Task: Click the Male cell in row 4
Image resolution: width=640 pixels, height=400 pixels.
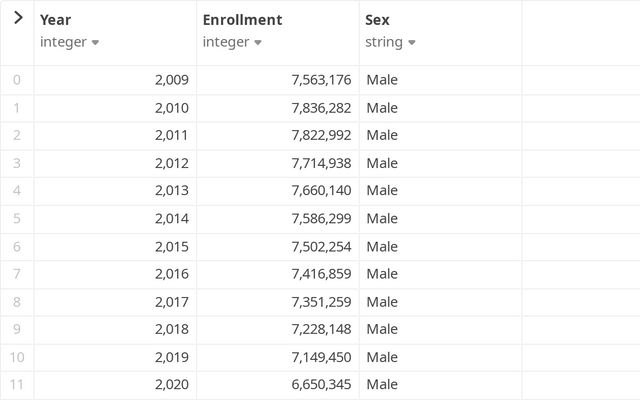Action: 440,191
